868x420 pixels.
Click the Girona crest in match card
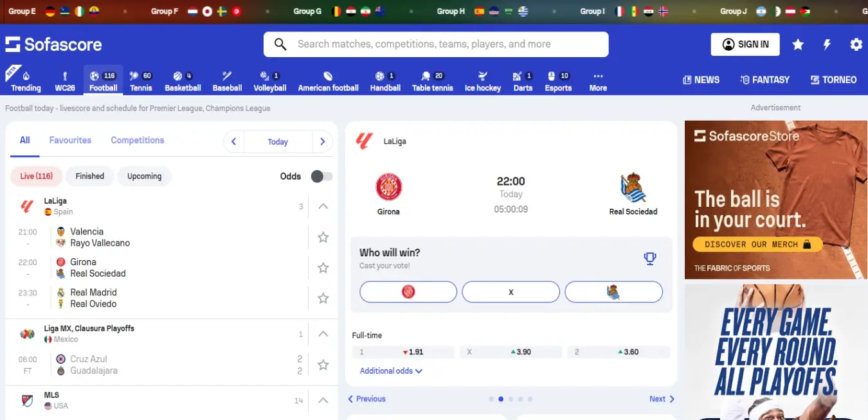[388, 187]
